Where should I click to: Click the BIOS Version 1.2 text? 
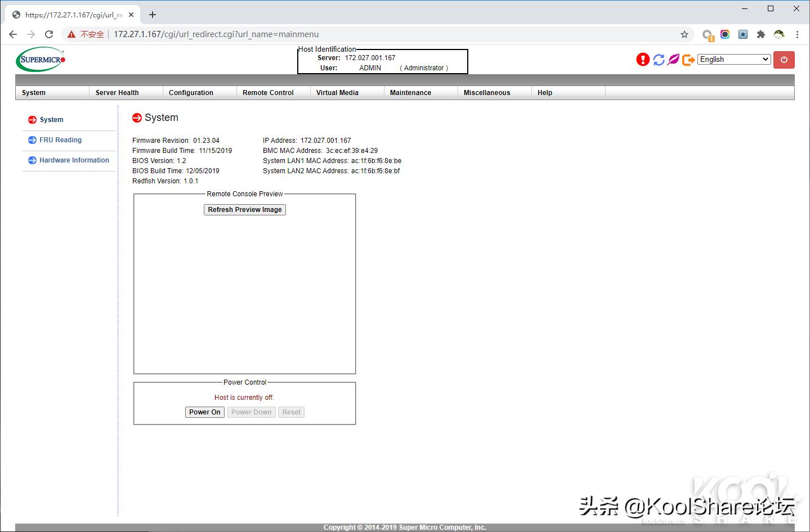[159, 161]
